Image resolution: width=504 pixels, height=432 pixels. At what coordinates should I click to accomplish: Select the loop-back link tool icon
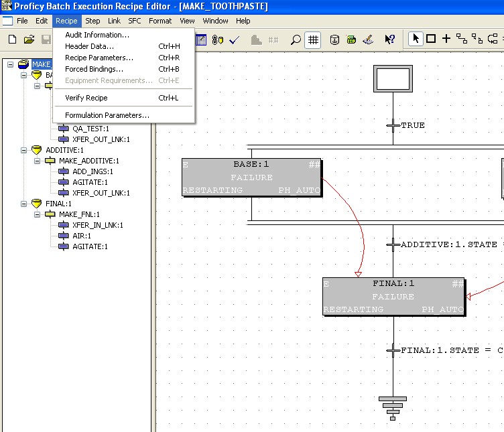click(493, 39)
